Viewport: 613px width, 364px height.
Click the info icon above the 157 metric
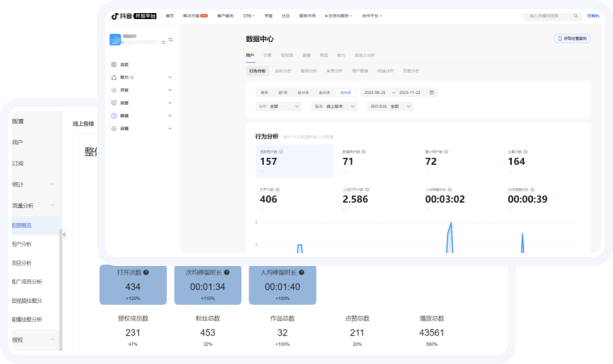[281, 152]
